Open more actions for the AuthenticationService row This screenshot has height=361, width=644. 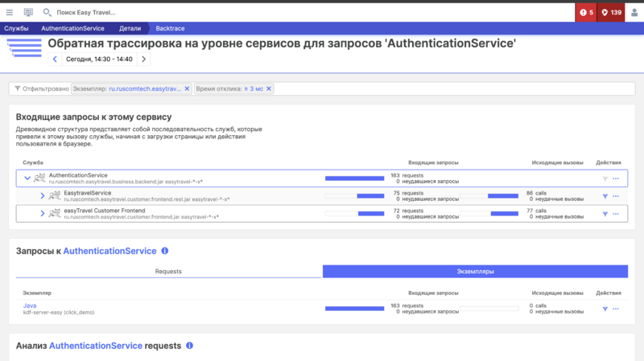point(616,178)
